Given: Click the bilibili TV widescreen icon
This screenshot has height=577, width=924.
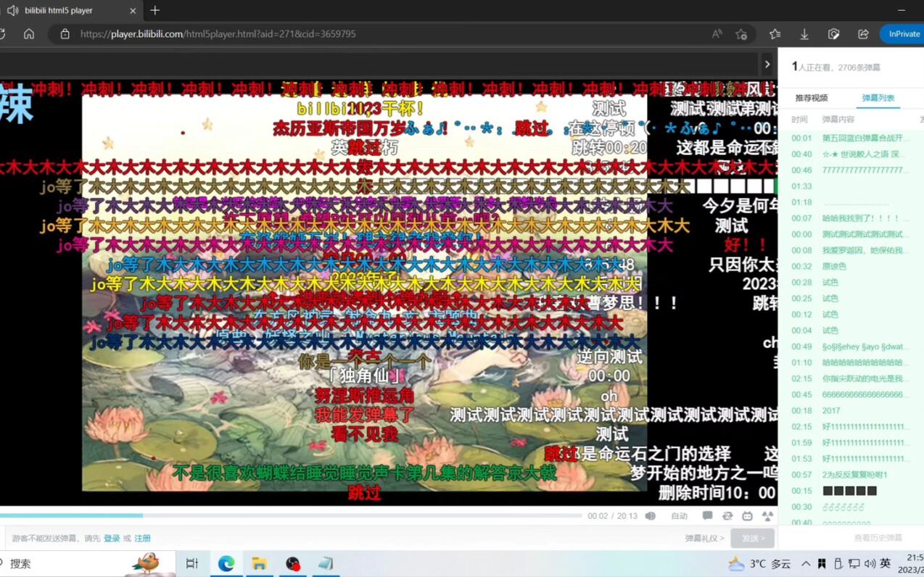Looking at the screenshot, I should 748,516.
